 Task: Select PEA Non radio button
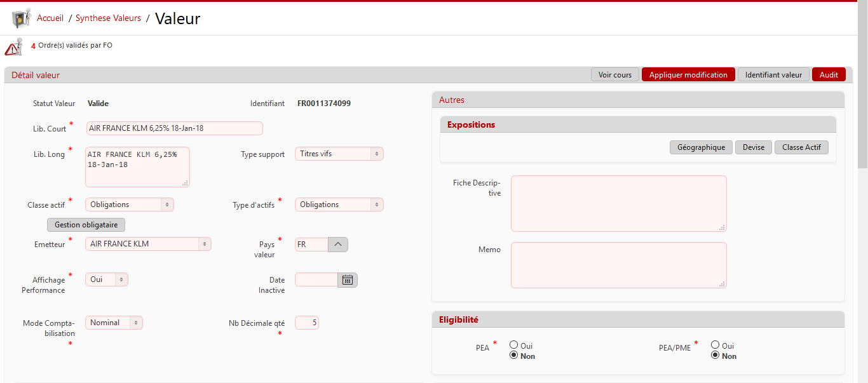tap(514, 356)
